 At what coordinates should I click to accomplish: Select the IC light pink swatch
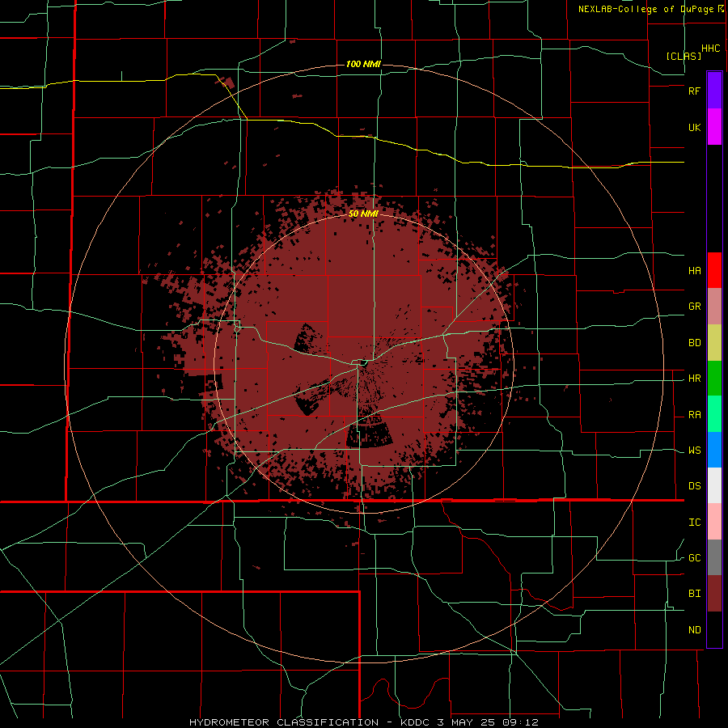pos(714,522)
